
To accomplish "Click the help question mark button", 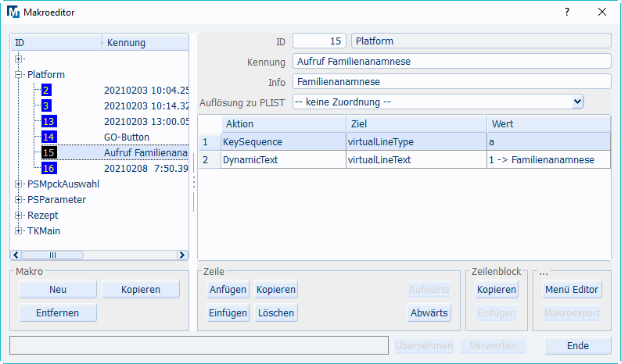I will pyautogui.click(x=566, y=12).
